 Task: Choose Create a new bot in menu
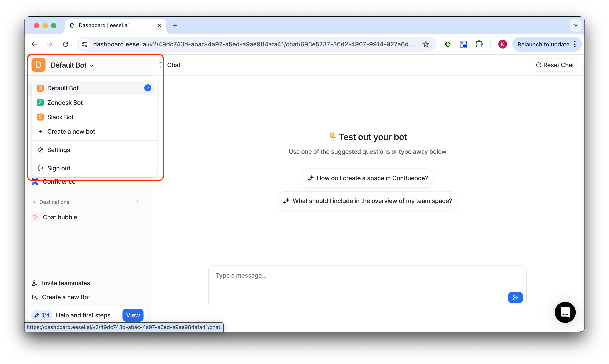pos(94,131)
